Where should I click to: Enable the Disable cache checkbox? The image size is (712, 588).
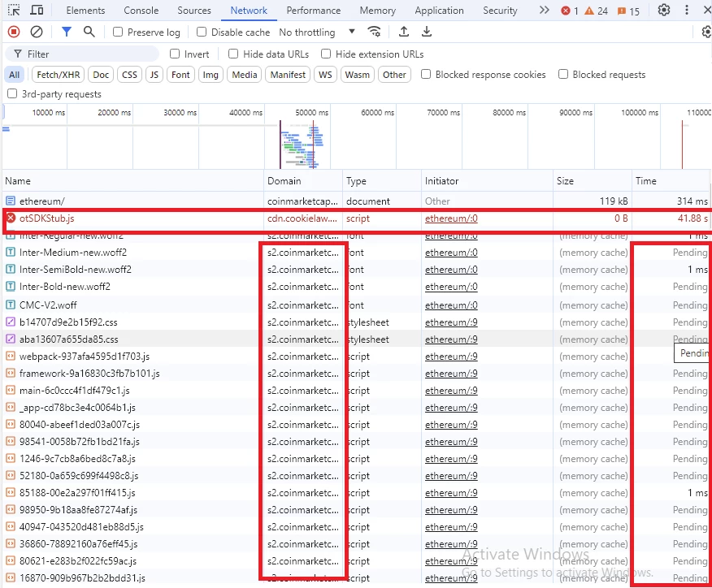tap(201, 32)
